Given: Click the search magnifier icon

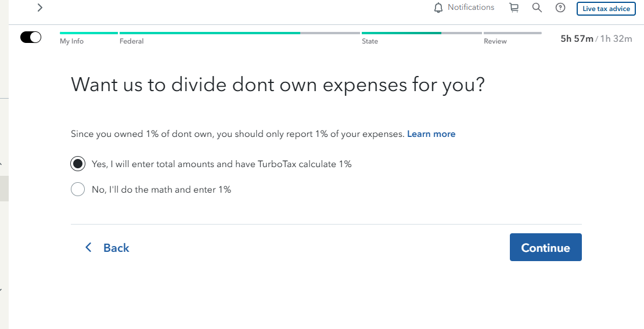Looking at the screenshot, I should point(537,8).
